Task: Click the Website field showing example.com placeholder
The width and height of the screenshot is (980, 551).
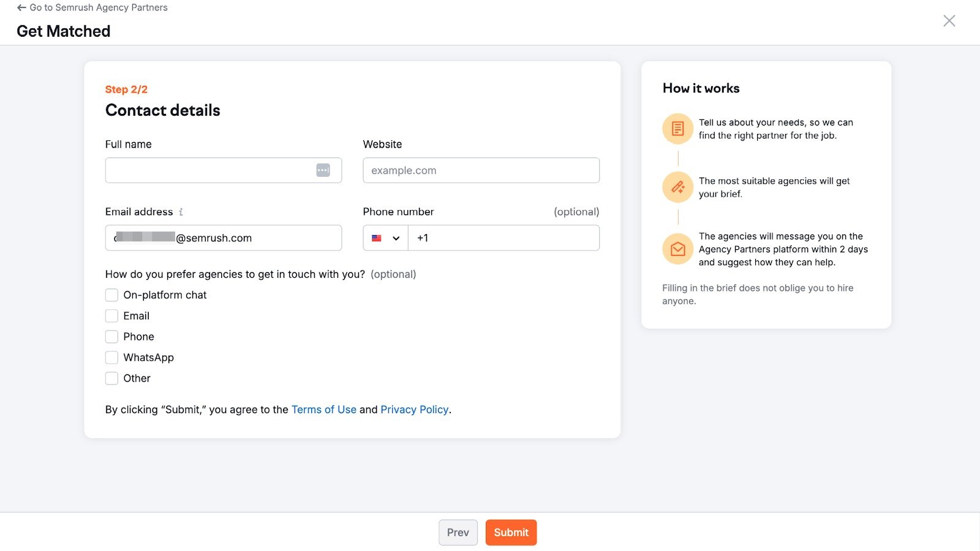Action: [481, 170]
